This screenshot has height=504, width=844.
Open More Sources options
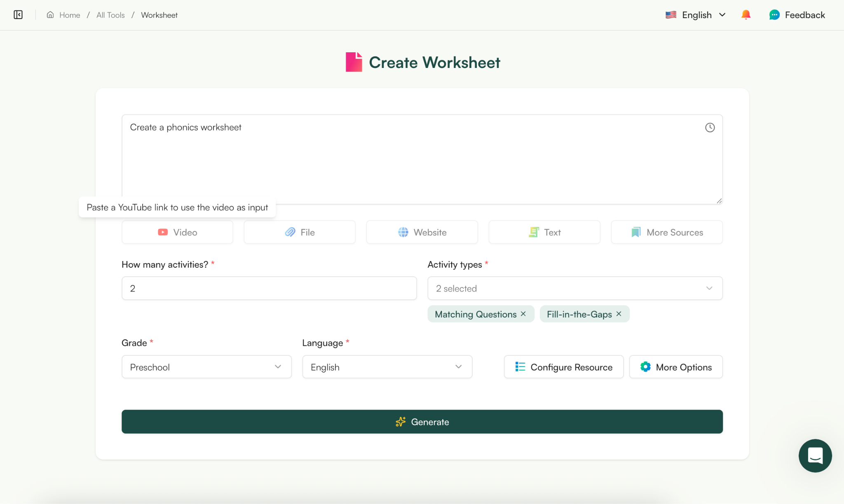667,232
